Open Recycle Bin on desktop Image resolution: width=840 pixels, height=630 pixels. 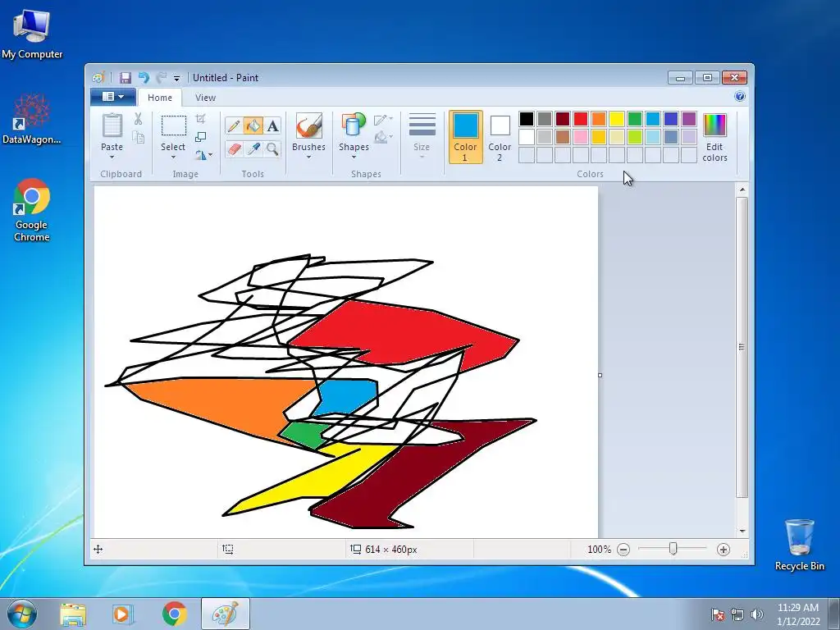[799, 545]
